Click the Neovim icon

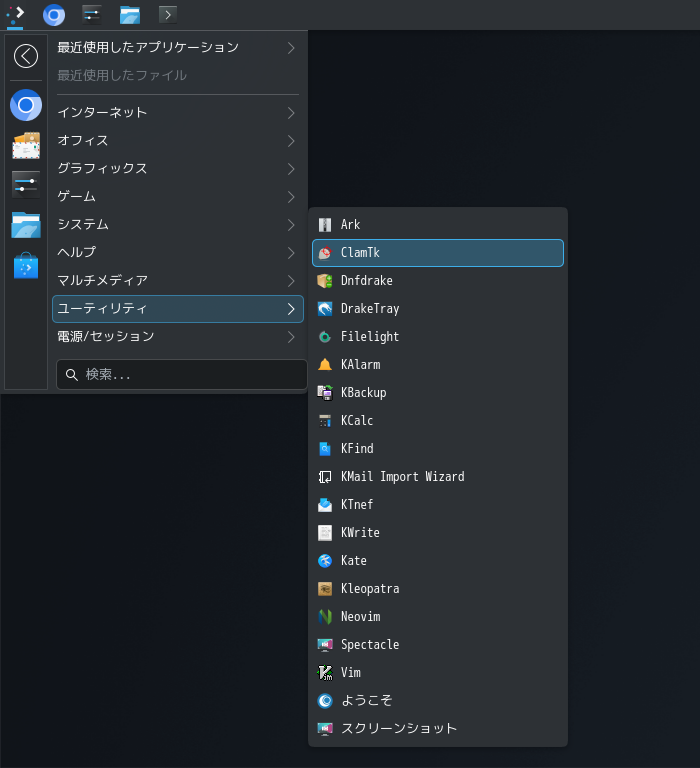coord(325,617)
